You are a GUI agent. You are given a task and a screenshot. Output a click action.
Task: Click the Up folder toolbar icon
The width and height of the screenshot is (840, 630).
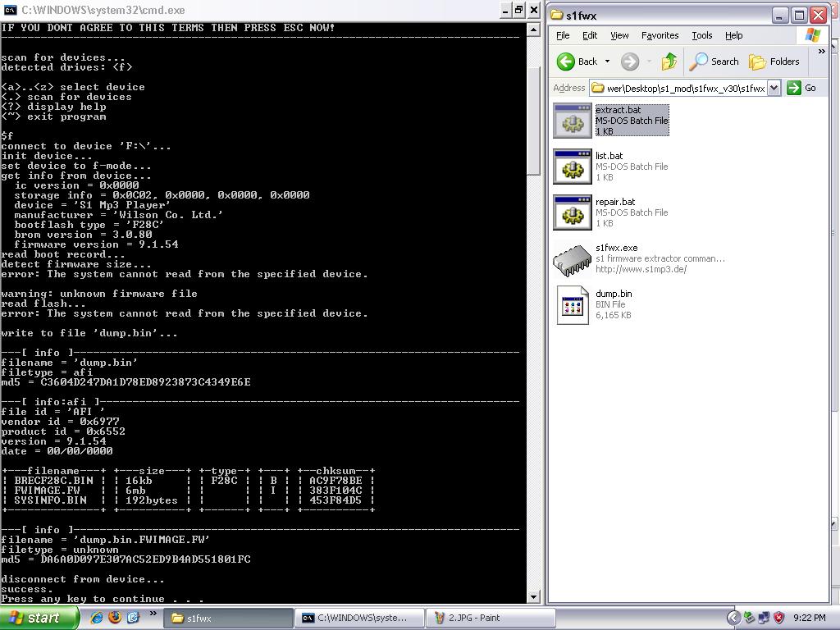669,62
